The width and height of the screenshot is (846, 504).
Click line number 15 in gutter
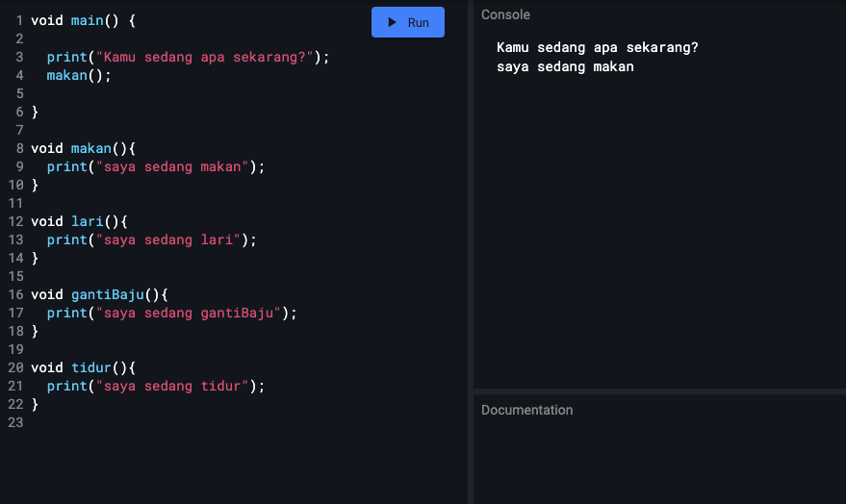15,276
